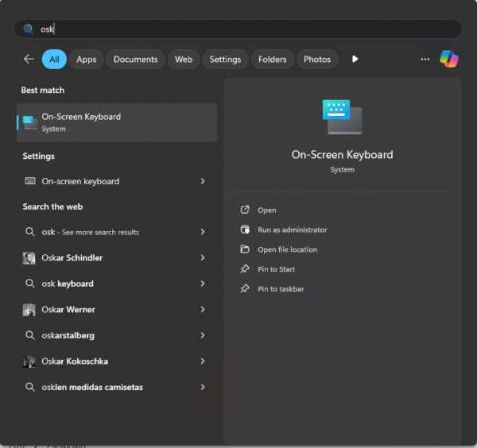Show more filters with the right arrow
The width and height of the screenshot is (477, 448).
[355, 59]
